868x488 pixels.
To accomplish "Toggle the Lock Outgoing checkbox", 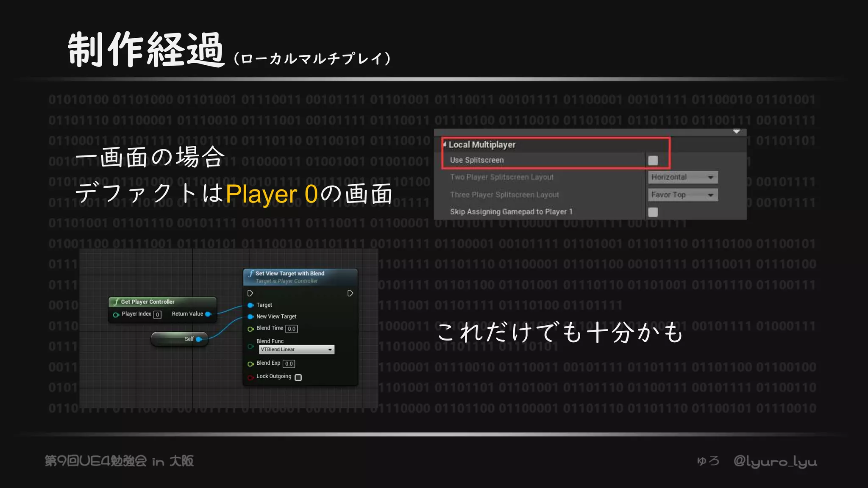I will click(x=298, y=377).
